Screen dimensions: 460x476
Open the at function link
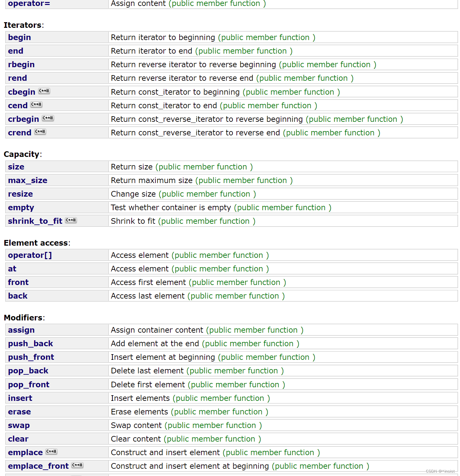pyautogui.click(x=12, y=269)
